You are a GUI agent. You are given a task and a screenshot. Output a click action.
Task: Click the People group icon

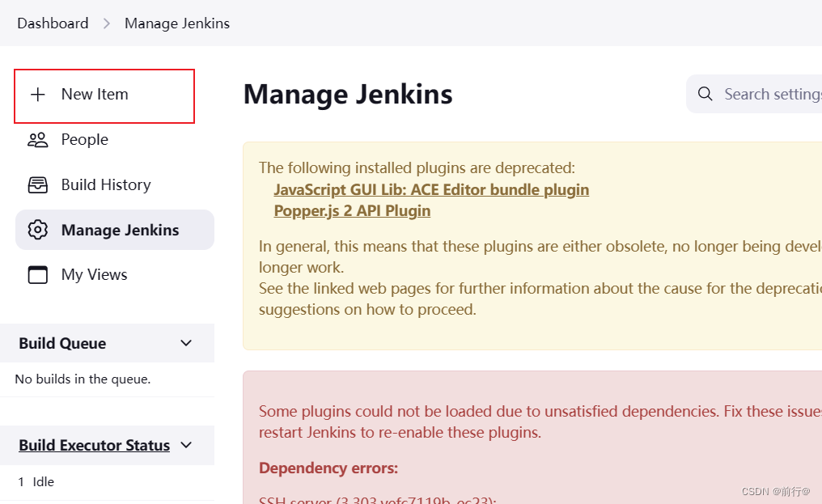coord(38,140)
